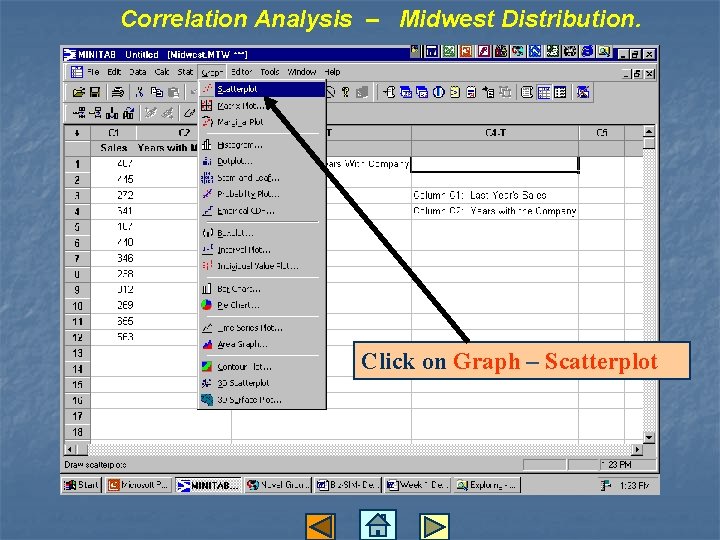Click horizontal scrollbar right arrow

pyautogui.click(x=637, y=450)
